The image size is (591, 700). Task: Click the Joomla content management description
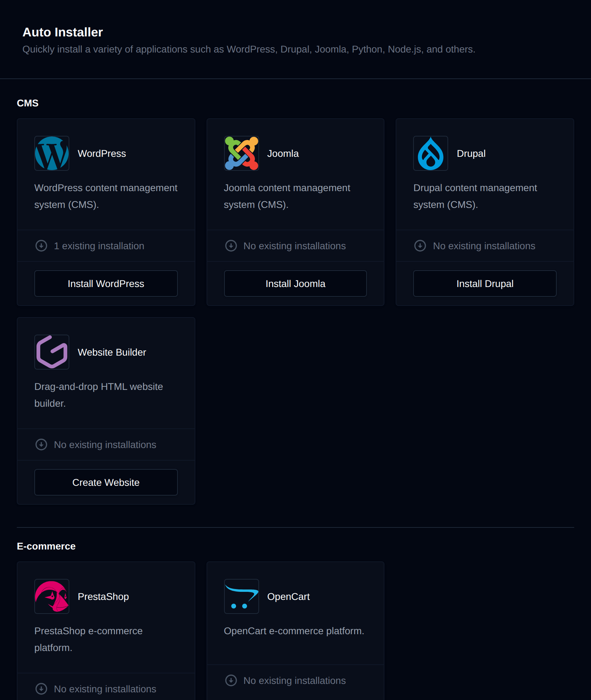287,196
